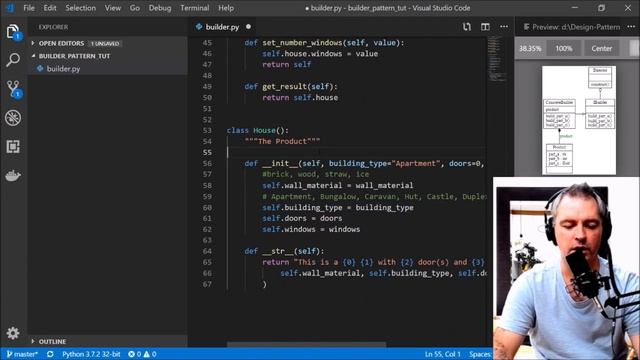Click the builder.py file icon in Explorer
640x360 pixels.
[x=40, y=69]
